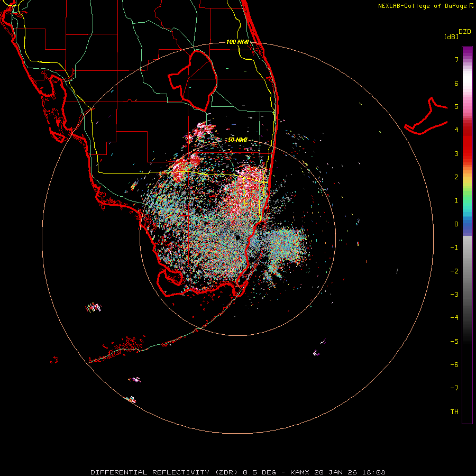Click the -3 value on color scale
The width and height of the screenshot is (476, 476).
454,295
